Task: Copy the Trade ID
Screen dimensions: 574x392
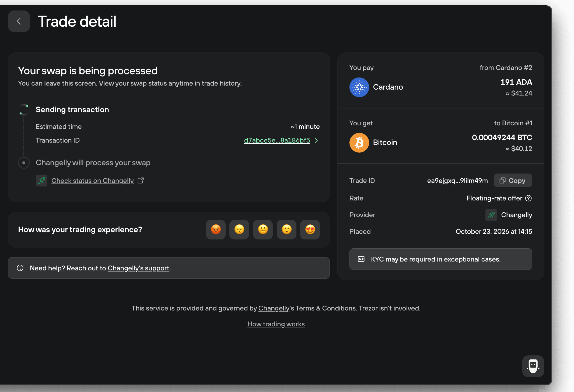Action: tap(513, 181)
